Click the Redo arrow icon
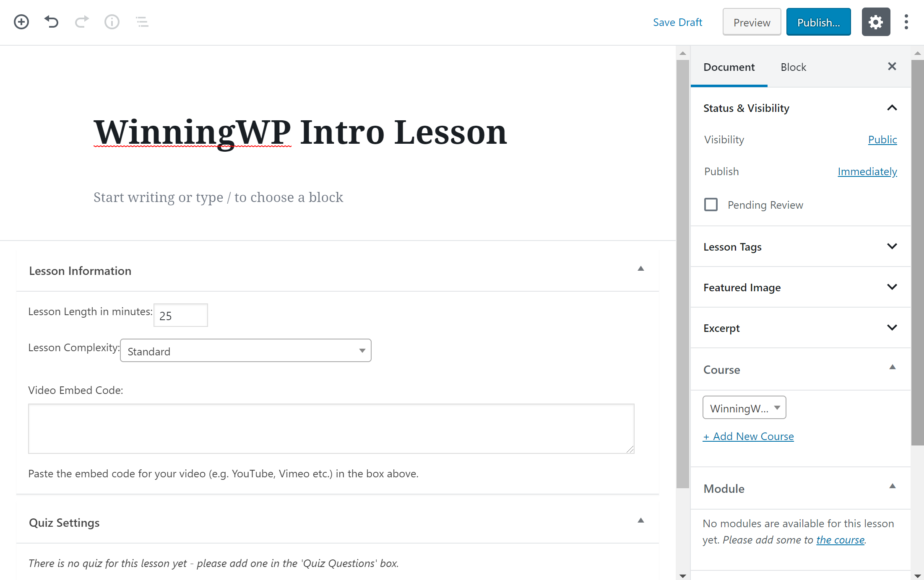This screenshot has height=580, width=924. (82, 22)
